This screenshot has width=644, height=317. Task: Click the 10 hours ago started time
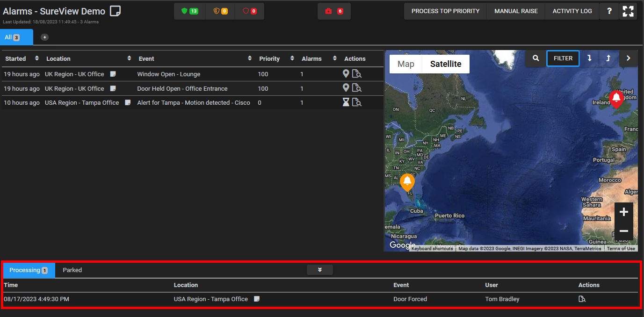pos(22,102)
